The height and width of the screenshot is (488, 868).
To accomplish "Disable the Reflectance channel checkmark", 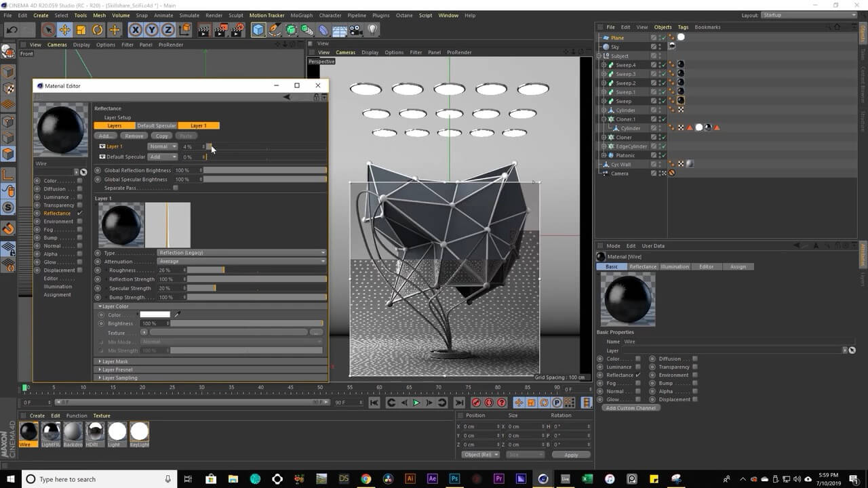I will (79, 213).
